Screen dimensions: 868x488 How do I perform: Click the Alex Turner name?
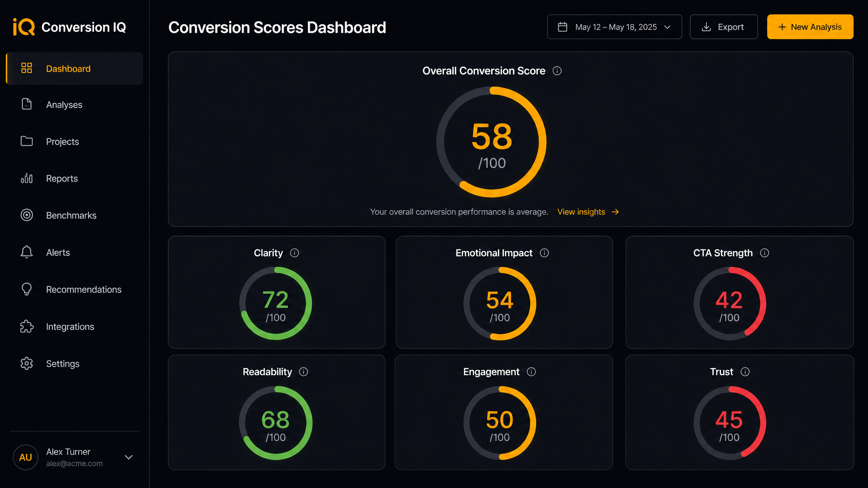(x=68, y=452)
